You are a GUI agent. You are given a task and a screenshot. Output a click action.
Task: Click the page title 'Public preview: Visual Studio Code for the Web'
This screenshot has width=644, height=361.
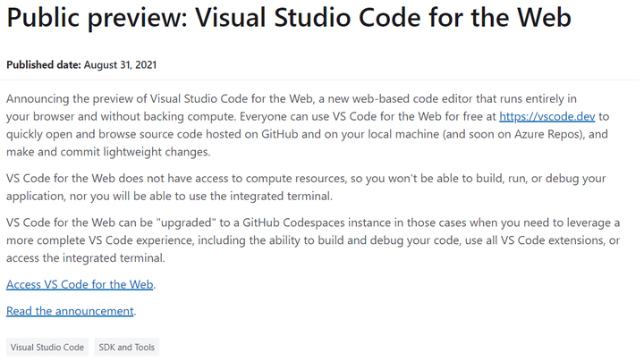[289, 18]
